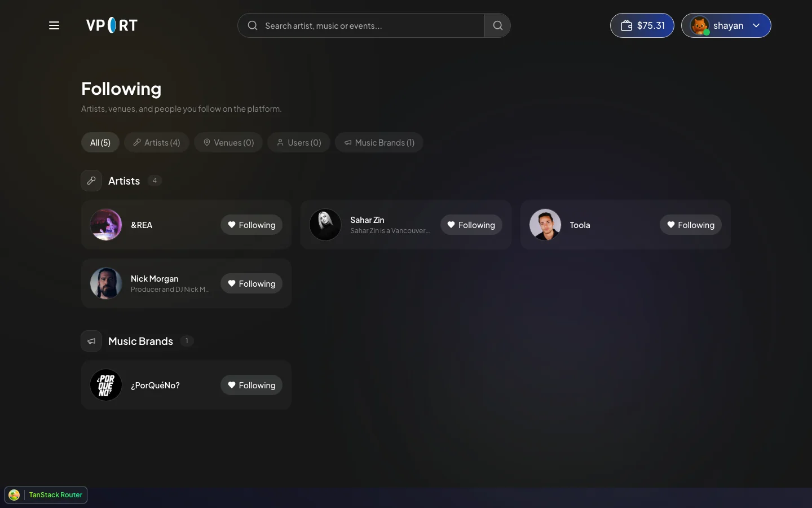812x508 pixels.
Task: Open Nick Morgan artist avatar
Action: 106,283
